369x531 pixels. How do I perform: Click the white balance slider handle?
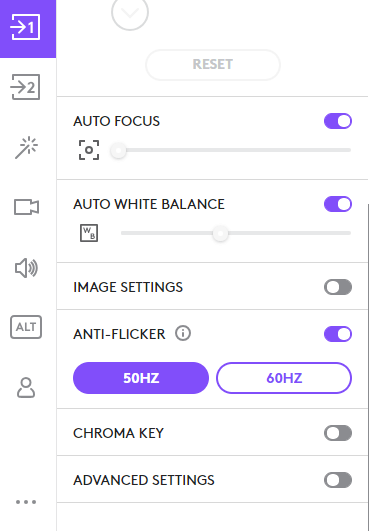pyautogui.click(x=220, y=233)
